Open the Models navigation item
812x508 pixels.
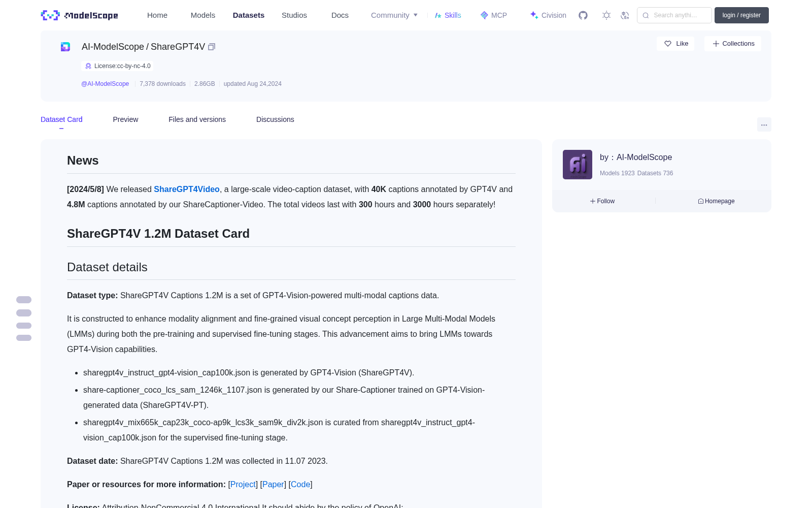point(203,15)
